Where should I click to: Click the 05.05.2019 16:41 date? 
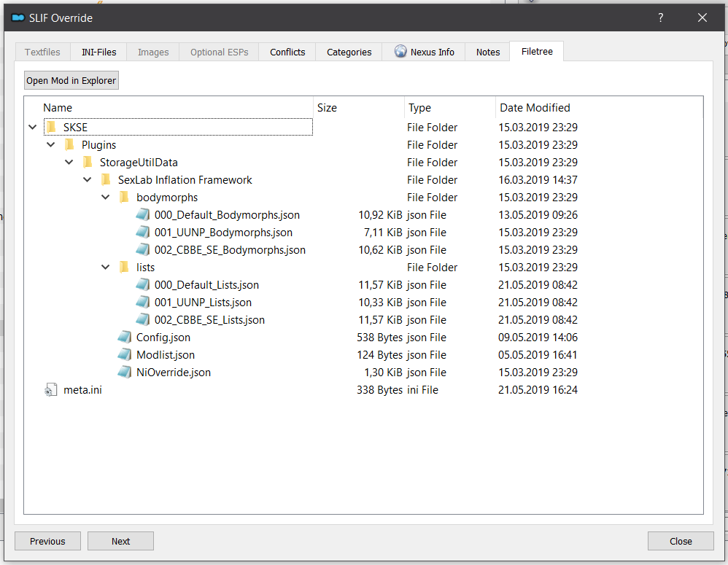(538, 355)
